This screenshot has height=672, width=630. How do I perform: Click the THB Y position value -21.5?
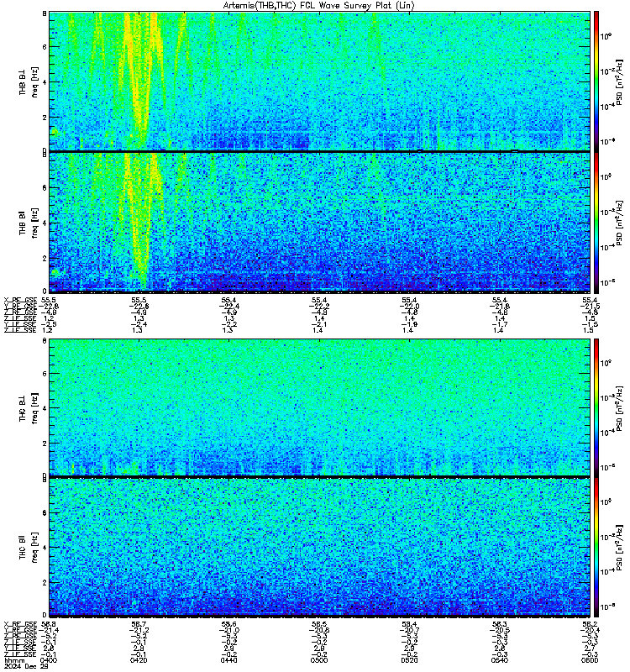point(590,306)
